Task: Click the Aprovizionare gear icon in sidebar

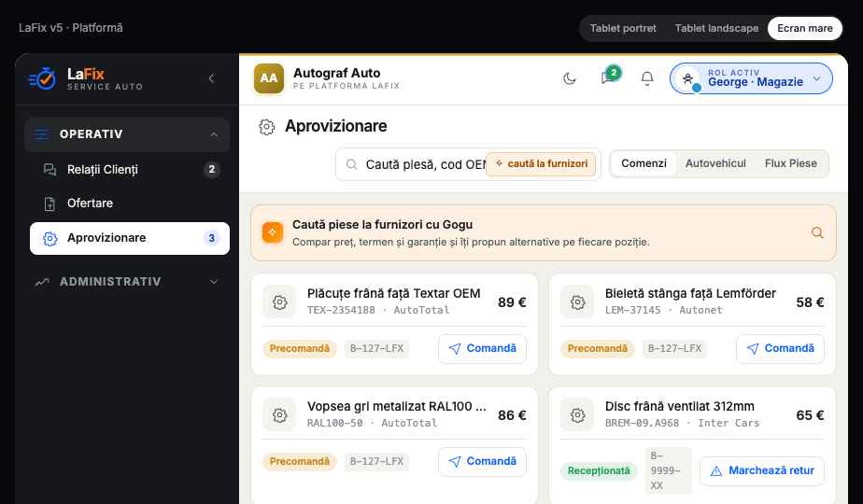Action: (50, 238)
